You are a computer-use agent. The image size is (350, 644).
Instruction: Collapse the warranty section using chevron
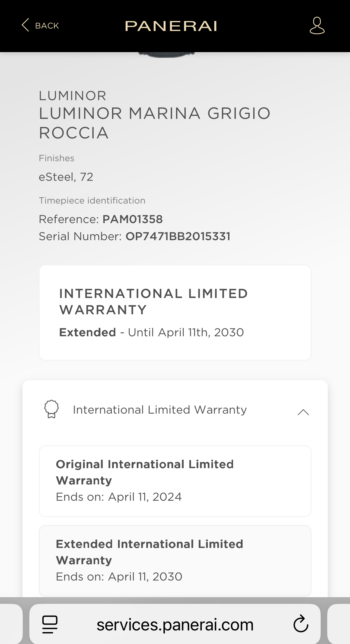click(x=303, y=412)
